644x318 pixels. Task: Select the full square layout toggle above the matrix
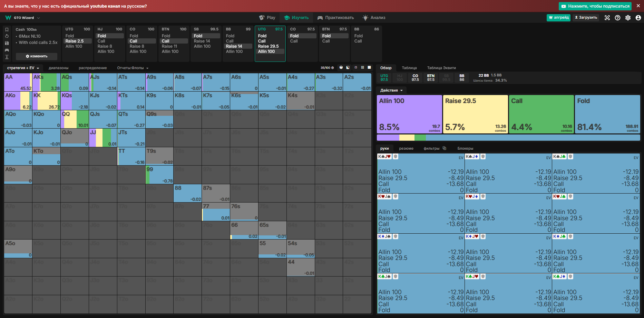(x=369, y=68)
